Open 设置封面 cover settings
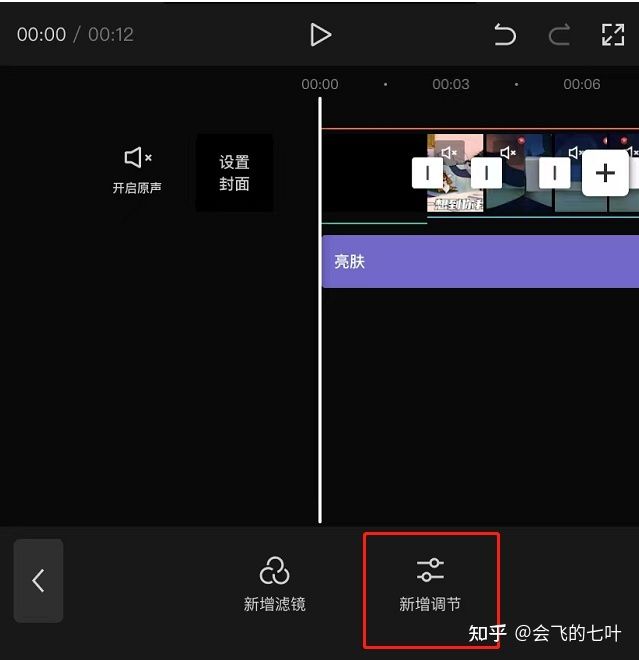The image size is (639, 660). 234,173
